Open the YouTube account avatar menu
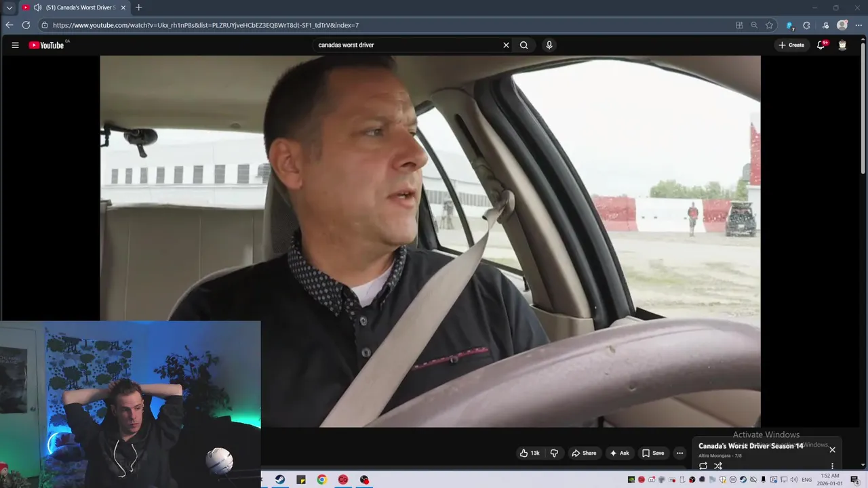 pyautogui.click(x=842, y=45)
